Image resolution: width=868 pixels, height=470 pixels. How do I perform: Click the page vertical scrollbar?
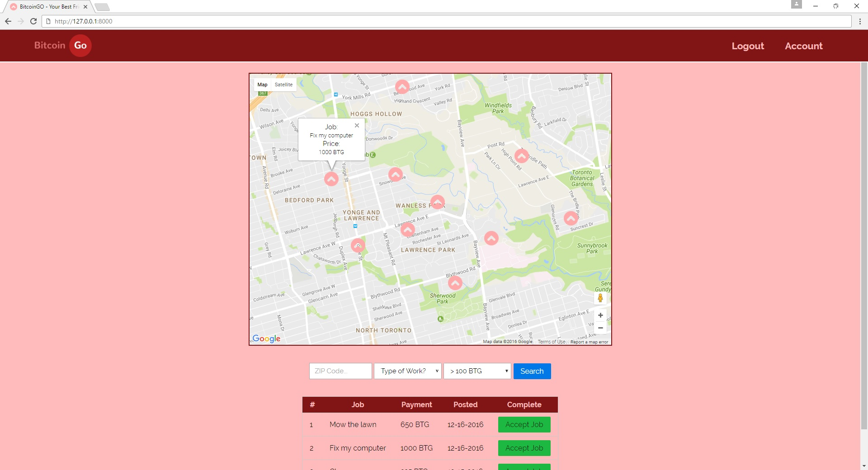pos(864,246)
